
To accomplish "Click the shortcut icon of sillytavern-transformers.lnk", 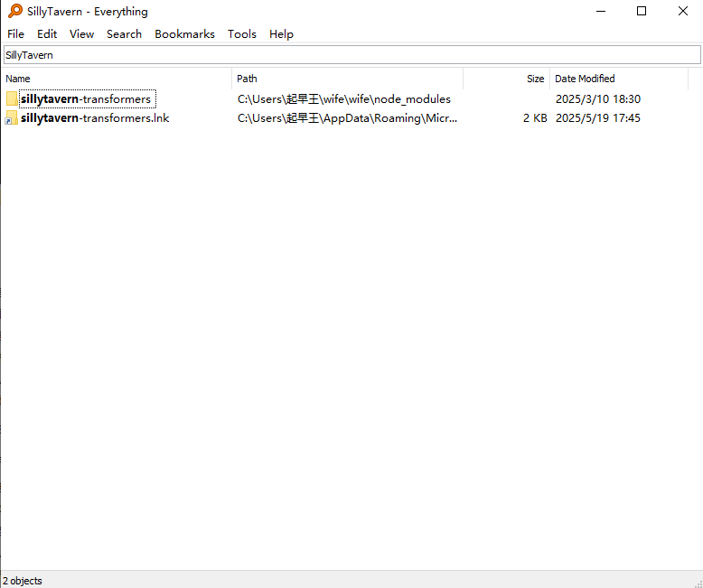I will pyautogui.click(x=12, y=118).
